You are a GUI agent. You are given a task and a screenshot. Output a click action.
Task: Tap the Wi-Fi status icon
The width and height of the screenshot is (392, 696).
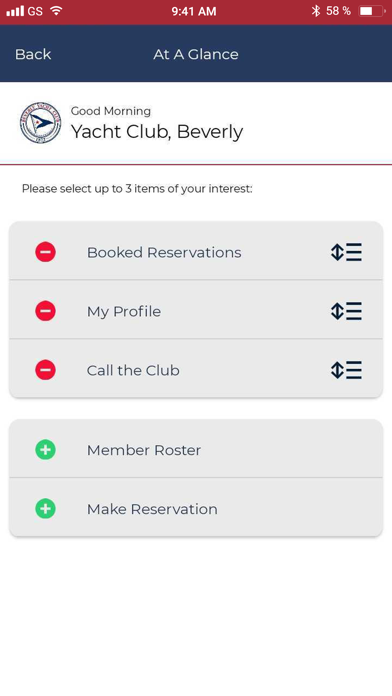56,11
